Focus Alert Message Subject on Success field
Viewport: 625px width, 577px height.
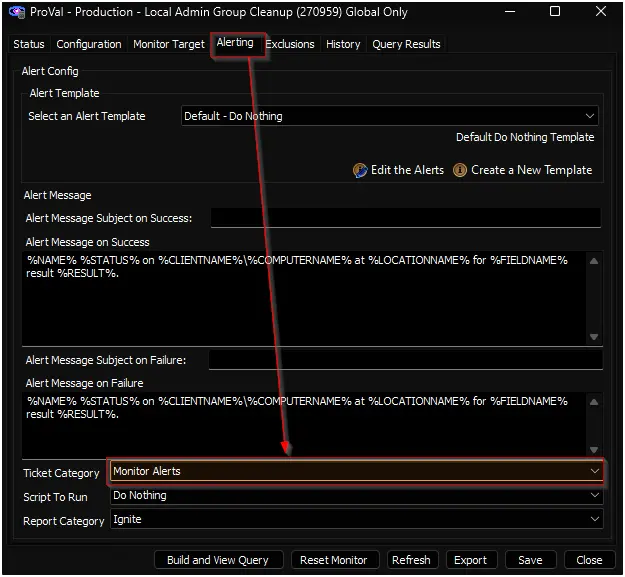click(405, 218)
